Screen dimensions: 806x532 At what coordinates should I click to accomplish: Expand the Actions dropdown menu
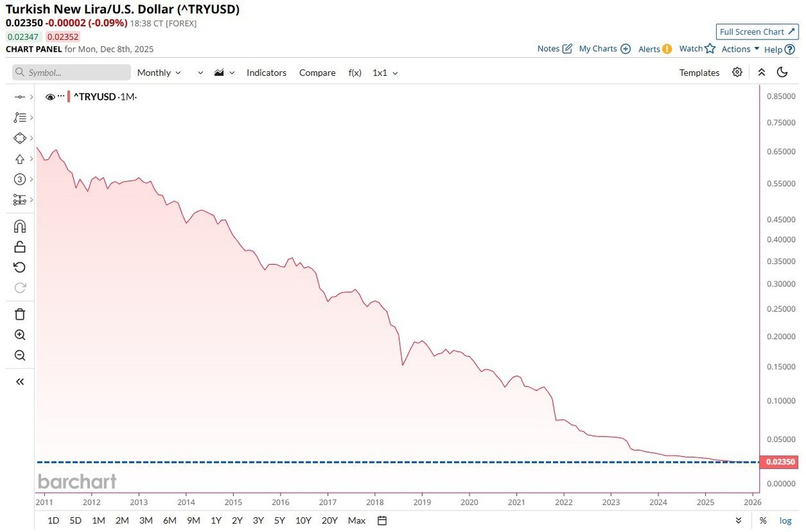pos(740,49)
